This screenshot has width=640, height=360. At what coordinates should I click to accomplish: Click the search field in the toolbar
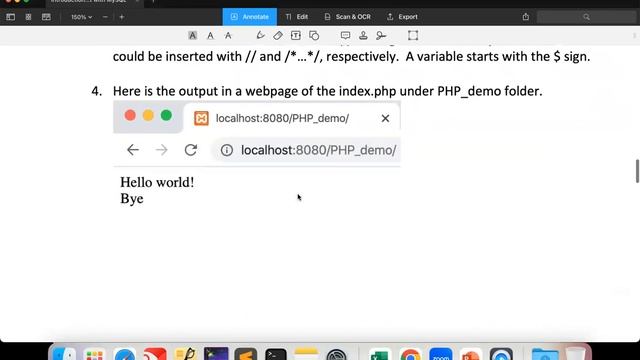(x=586, y=17)
